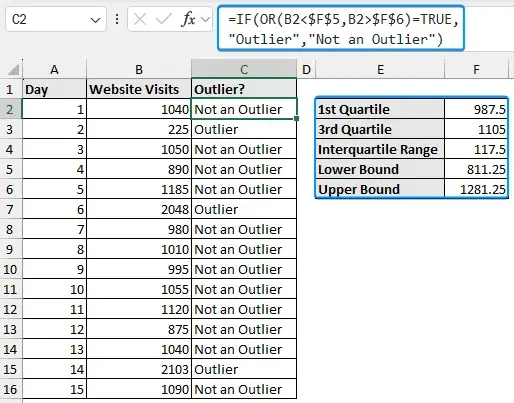
Task: Select column E header
Action: [380, 69]
